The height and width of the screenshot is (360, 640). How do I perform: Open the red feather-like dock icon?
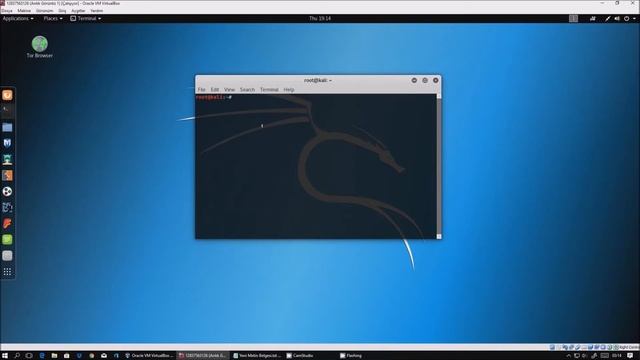(7, 223)
